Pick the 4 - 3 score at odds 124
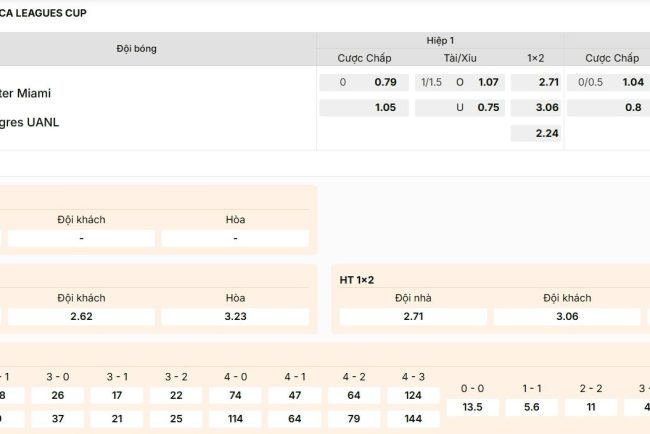This screenshot has height=434, width=650. tap(413, 396)
